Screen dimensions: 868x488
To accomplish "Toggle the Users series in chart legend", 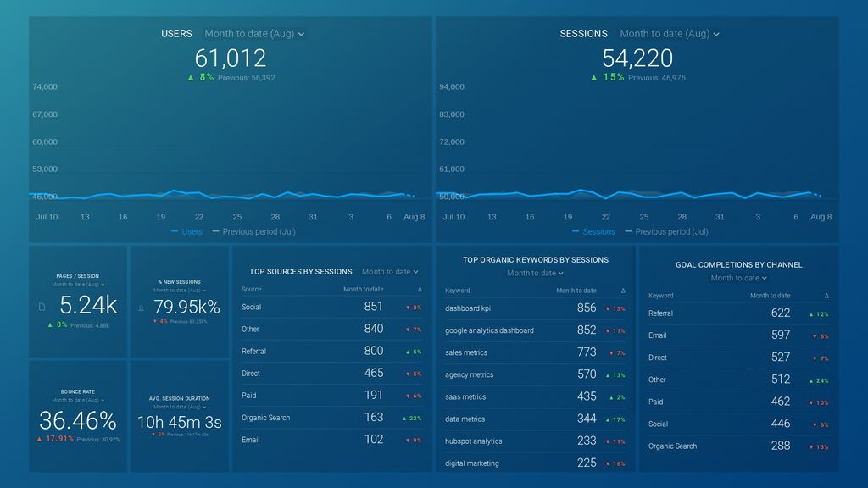I will (x=186, y=232).
